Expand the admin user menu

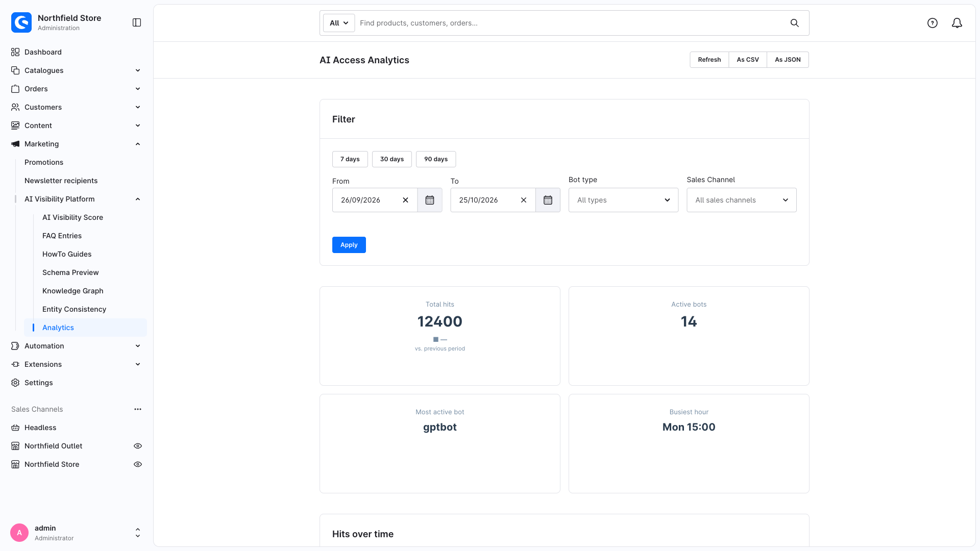(x=138, y=533)
